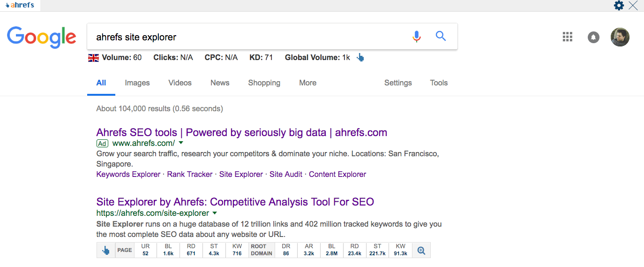Open the More search menu
Image resolution: width=644 pixels, height=267 pixels.
pos(308,83)
